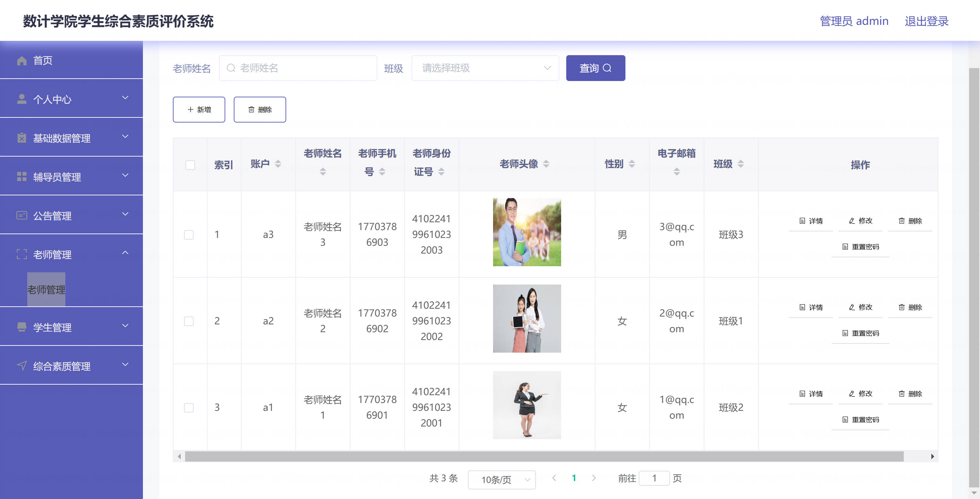Open 详情 for teacher a3
Screen dimensions: 980x499
click(x=811, y=221)
